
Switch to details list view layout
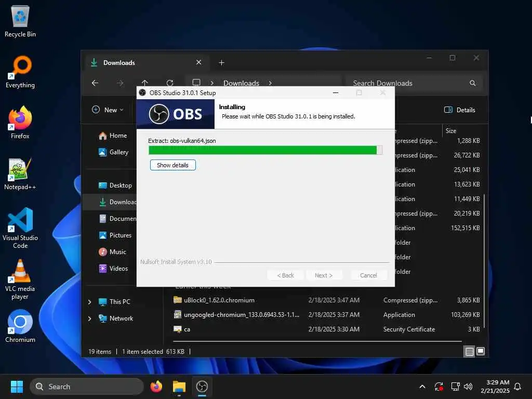pyautogui.click(x=469, y=351)
